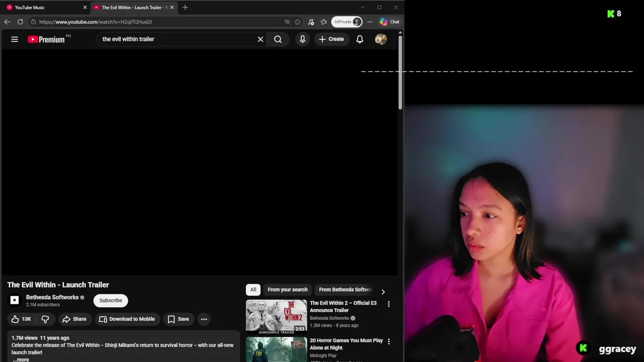The image size is (644, 362).
Task: Click the 2.1M subscribers text
Action: coord(43,305)
